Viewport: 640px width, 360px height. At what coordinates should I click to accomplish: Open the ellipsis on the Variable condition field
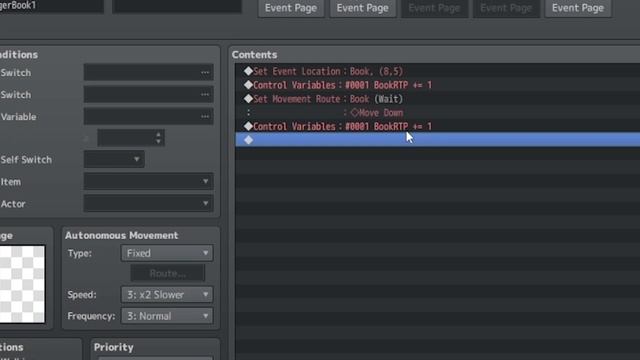205,117
